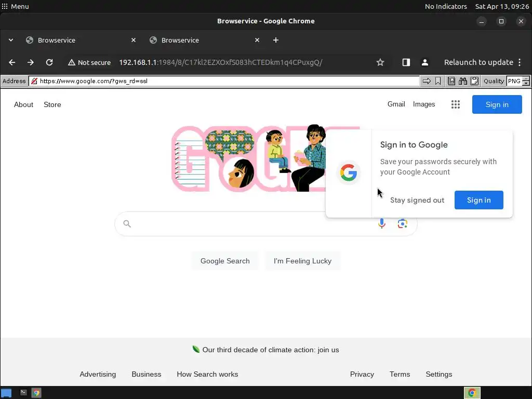
Task: Open the Store link
Action: pos(52,104)
